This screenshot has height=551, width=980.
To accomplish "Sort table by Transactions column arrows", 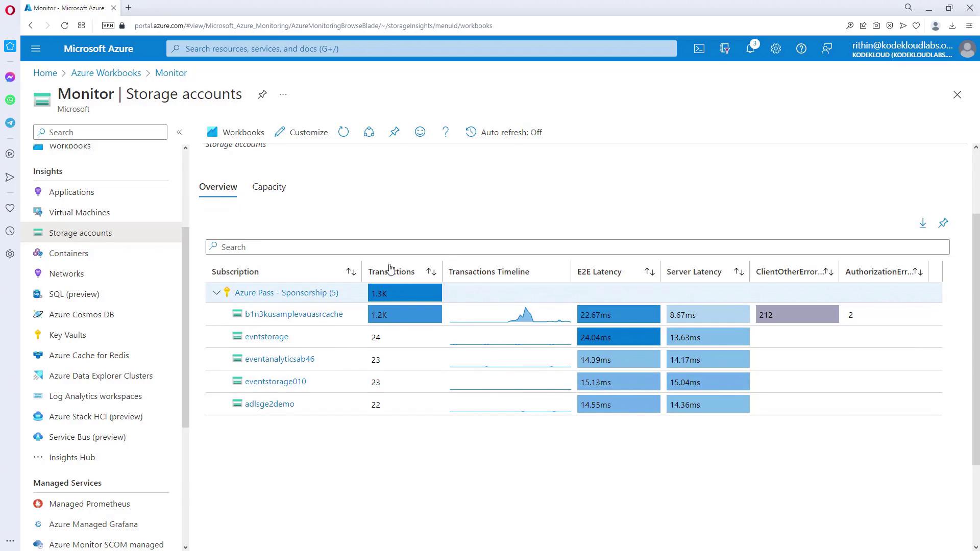I will pyautogui.click(x=431, y=272).
